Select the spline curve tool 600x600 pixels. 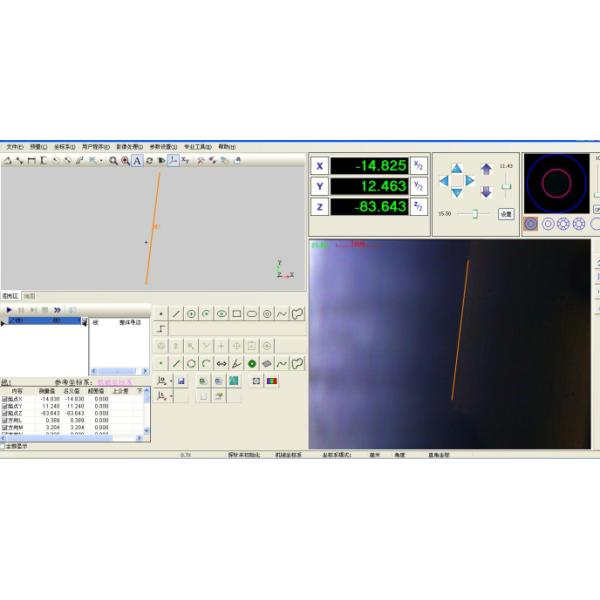coord(282,313)
